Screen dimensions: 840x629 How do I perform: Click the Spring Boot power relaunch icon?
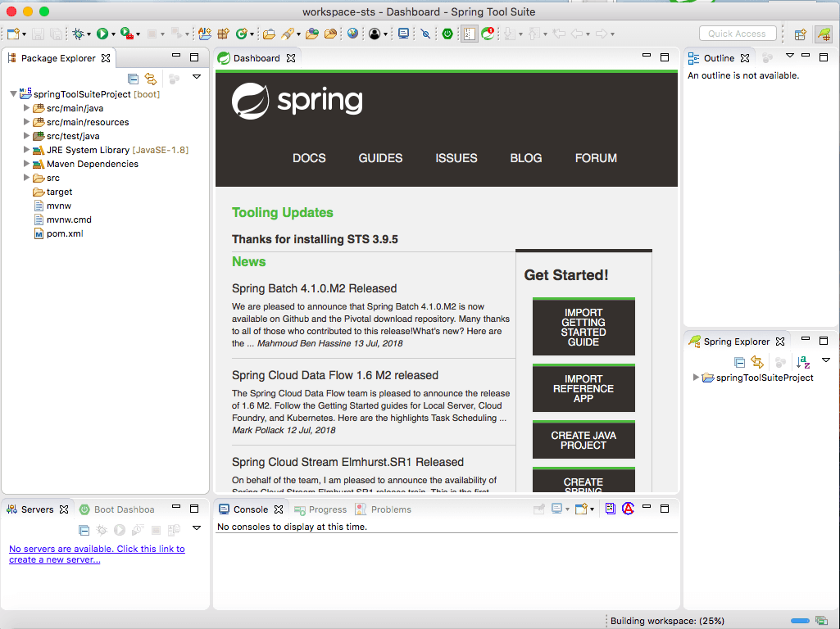click(447, 34)
